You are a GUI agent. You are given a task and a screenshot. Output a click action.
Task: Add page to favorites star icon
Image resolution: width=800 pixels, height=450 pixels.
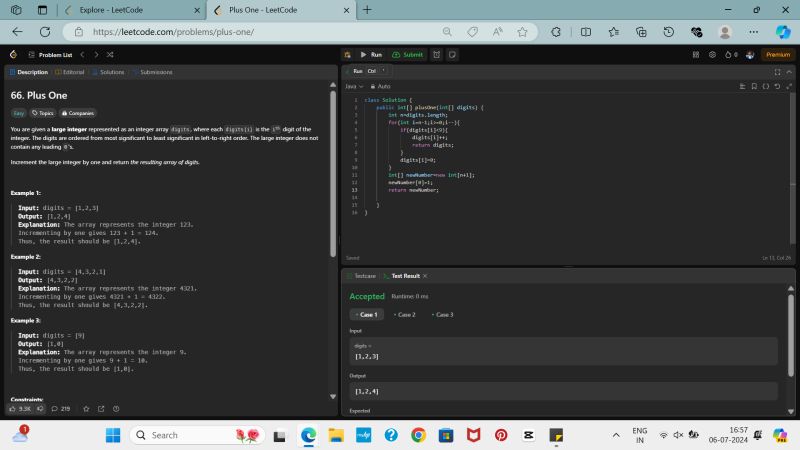click(x=522, y=32)
